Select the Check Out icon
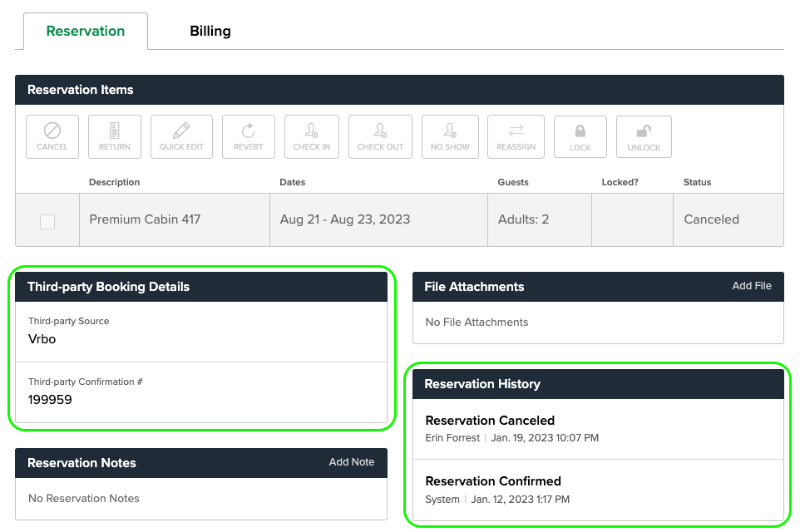 click(x=380, y=135)
